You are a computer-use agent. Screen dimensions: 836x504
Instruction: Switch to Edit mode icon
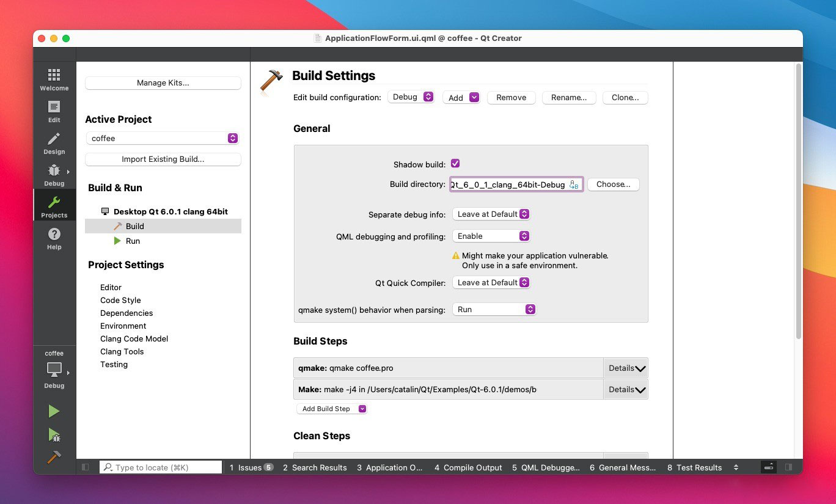(x=54, y=111)
